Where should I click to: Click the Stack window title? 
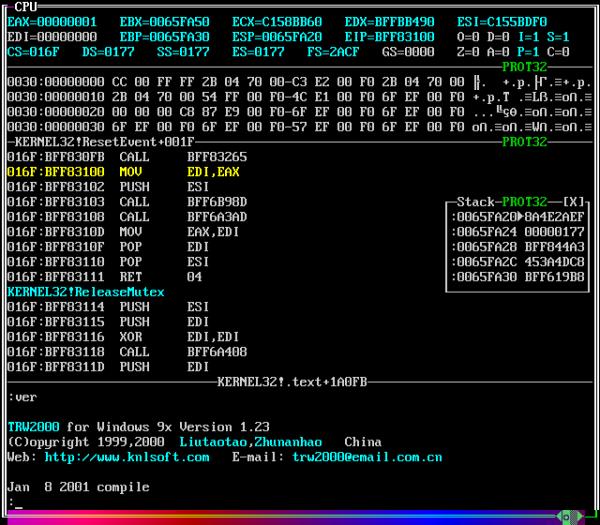pyautogui.click(x=476, y=202)
